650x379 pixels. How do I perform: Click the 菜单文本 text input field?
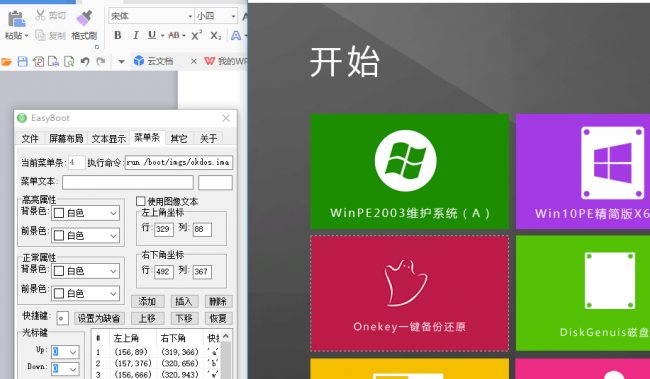click(x=128, y=182)
